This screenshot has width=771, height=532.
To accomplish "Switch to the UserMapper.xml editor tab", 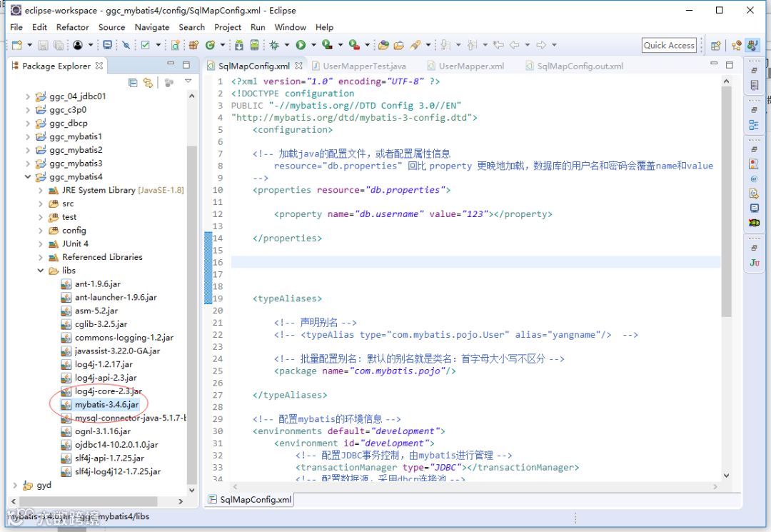I will pyautogui.click(x=471, y=66).
